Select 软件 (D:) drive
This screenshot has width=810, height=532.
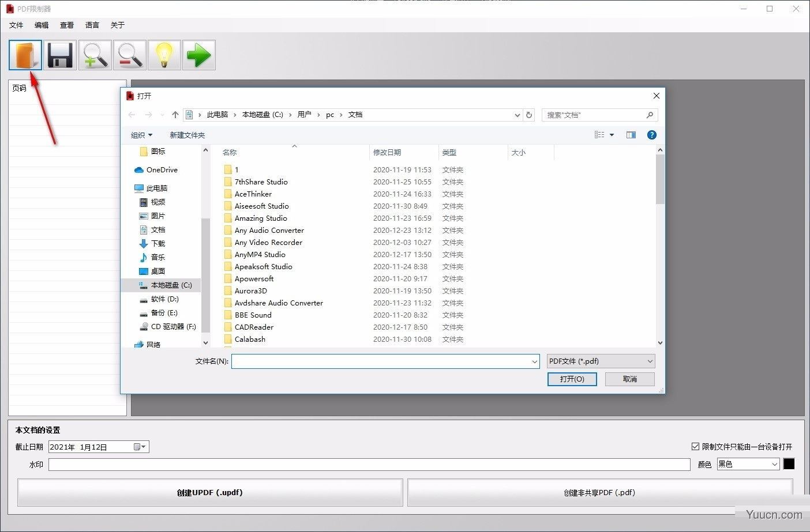point(159,299)
